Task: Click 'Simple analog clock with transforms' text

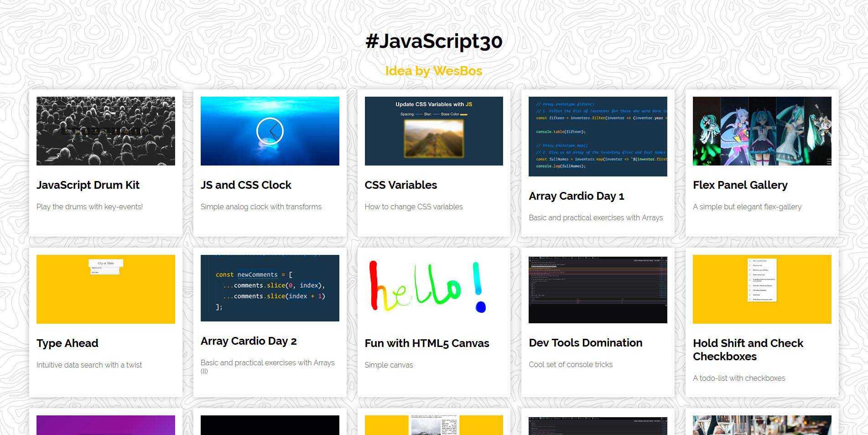Action: (x=261, y=207)
